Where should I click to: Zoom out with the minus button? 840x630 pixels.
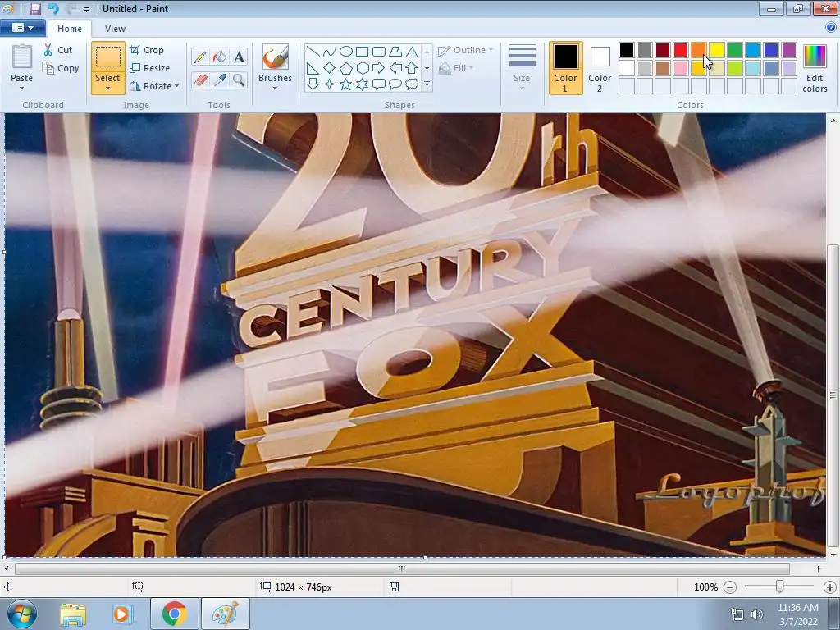[730, 587]
